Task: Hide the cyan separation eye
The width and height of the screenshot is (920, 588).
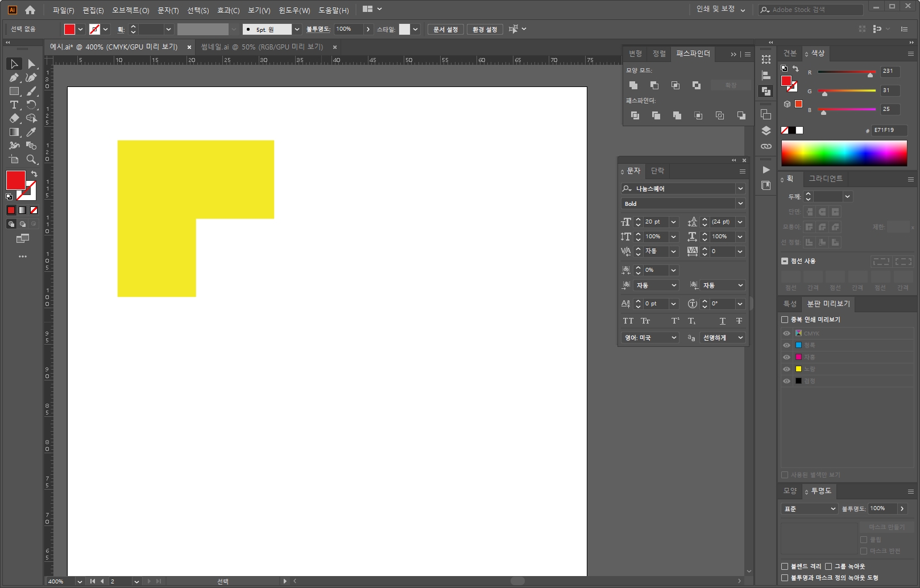Action: (787, 345)
